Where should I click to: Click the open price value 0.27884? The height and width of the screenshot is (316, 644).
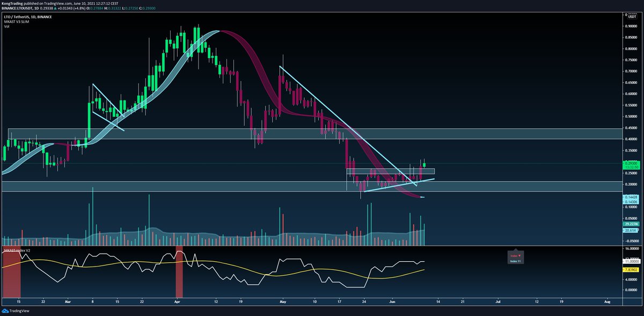click(x=97, y=8)
